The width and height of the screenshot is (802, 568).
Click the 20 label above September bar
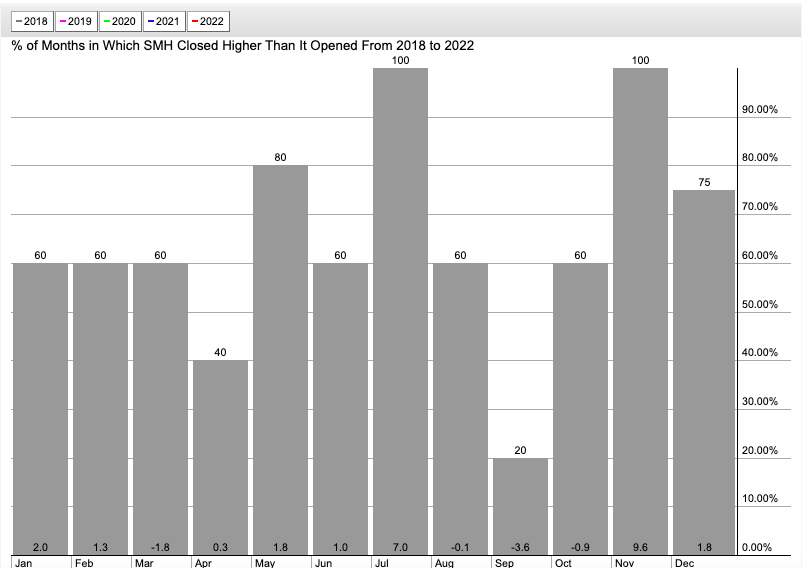click(520, 450)
